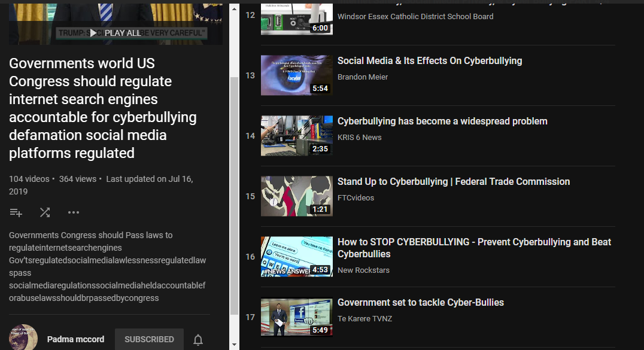Click sidebar scrollbar down arrow
The image size is (644, 350).
234,344
